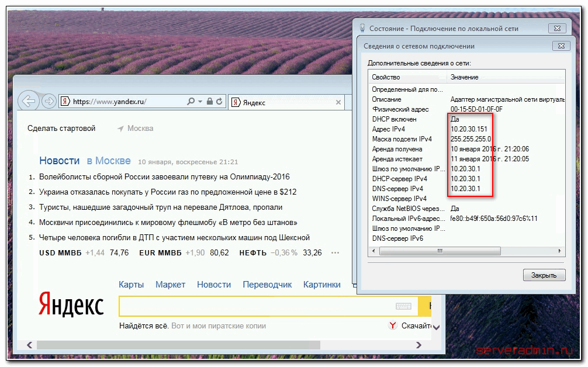The height and width of the screenshot is (367, 588).
Task: Click the search magnifier in address bar
Action: (191, 101)
